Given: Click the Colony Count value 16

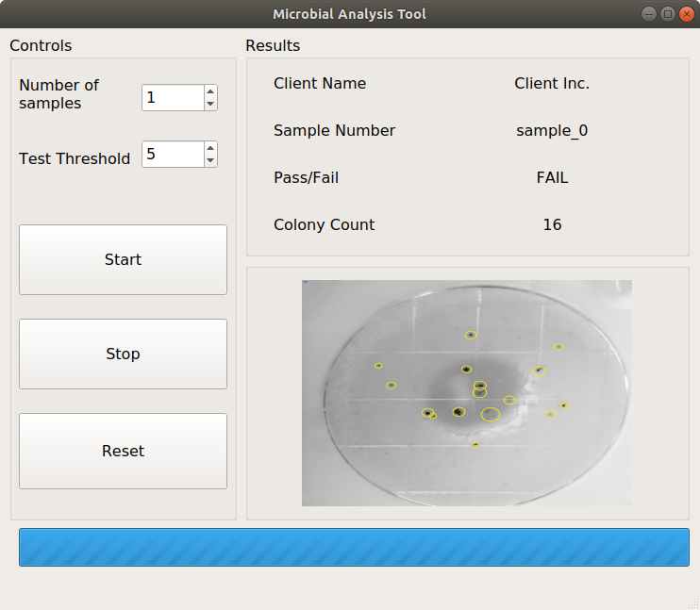Looking at the screenshot, I should pyautogui.click(x=552, y=224).
